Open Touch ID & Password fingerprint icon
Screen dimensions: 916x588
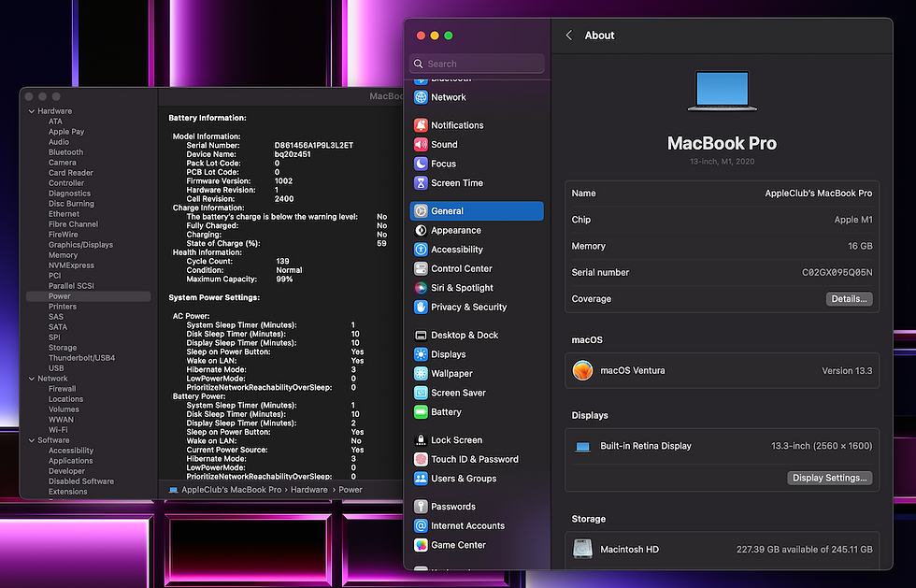[x=421, y=459]
